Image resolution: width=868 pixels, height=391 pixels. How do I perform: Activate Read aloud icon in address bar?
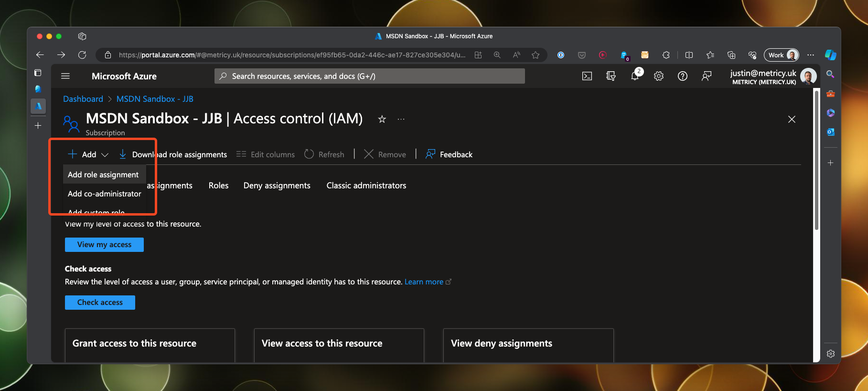[516, 55]
